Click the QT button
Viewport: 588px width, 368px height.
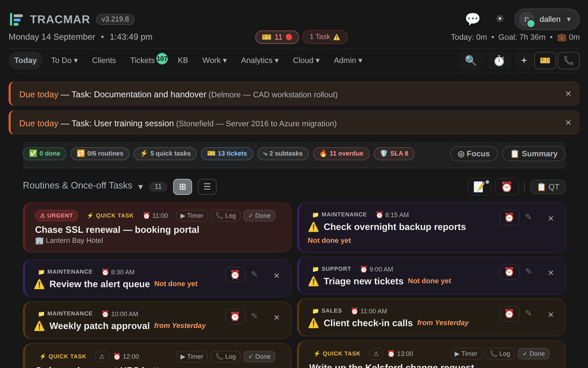pos(548,187)
